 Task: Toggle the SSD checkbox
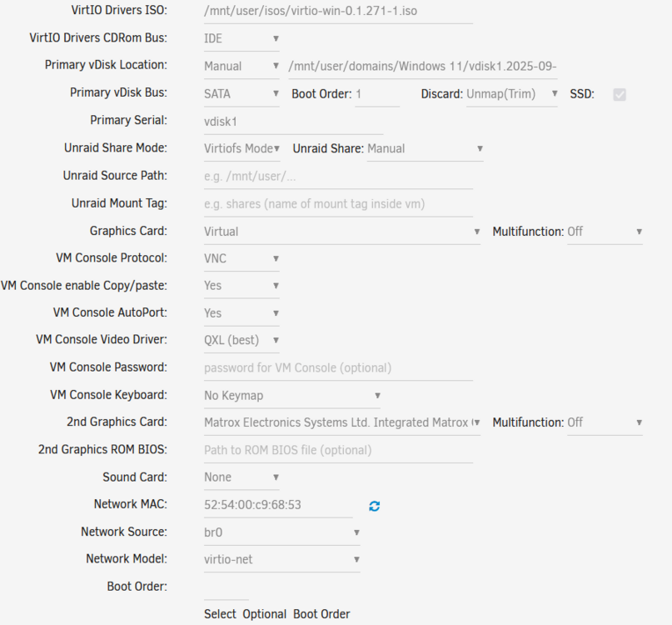(x=620, y=94)
